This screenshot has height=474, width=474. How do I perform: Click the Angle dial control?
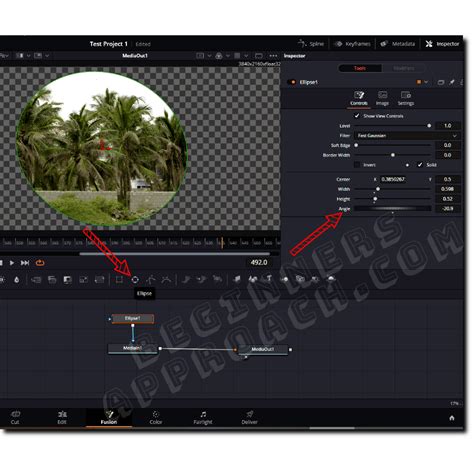pyautogui.click(x=392, y=209)
